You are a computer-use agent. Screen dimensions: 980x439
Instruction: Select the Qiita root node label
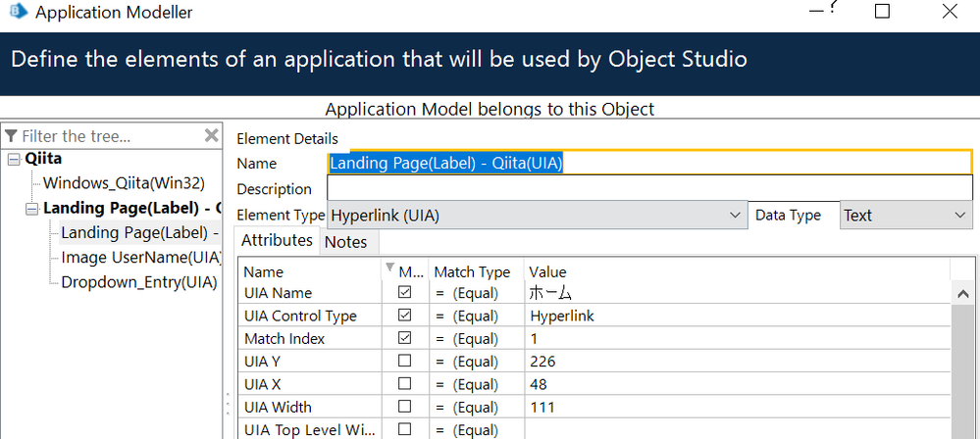click(43, 159)
